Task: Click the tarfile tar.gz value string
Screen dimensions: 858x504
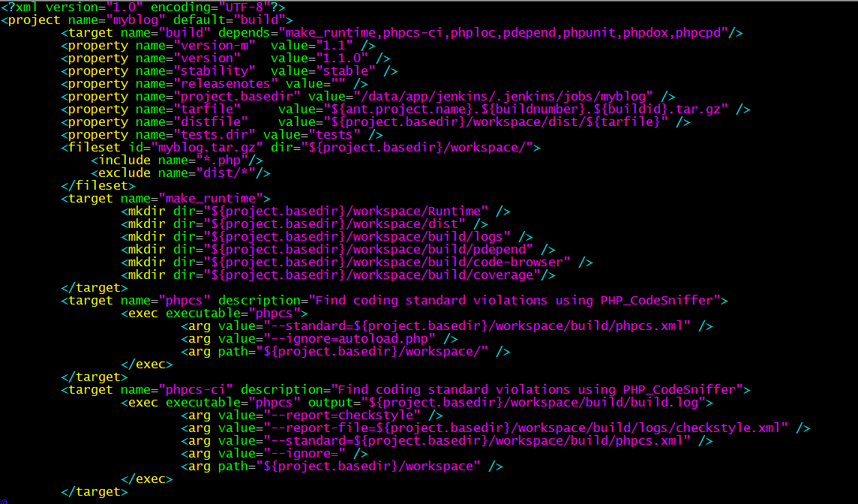Action: click(525, 109)
